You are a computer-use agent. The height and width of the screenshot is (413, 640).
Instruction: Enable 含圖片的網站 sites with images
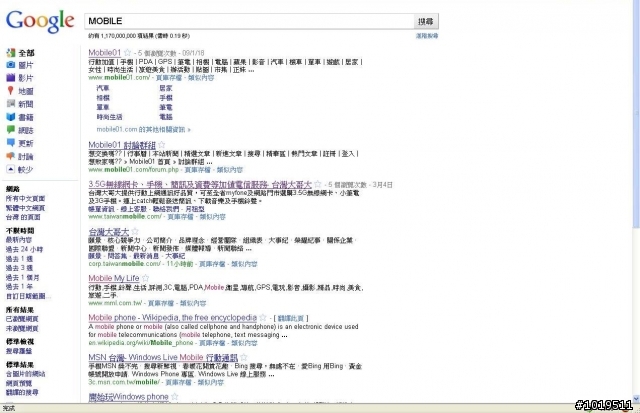25,373
